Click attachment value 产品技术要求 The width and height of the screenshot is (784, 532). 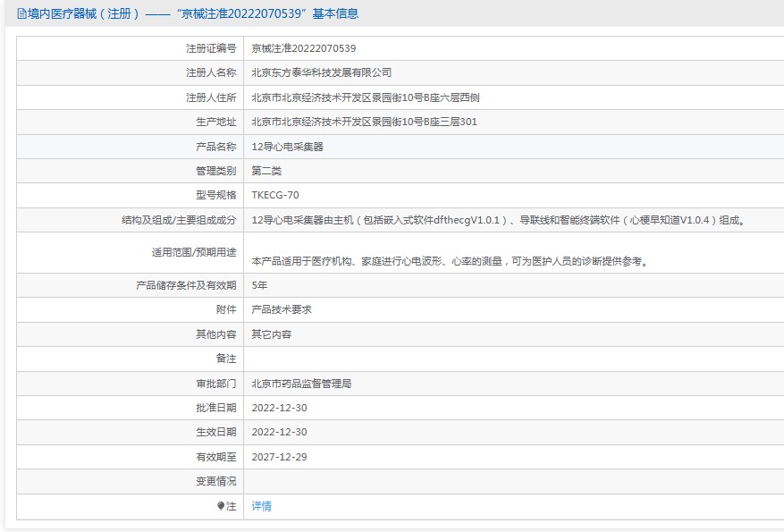pos(282,309)
